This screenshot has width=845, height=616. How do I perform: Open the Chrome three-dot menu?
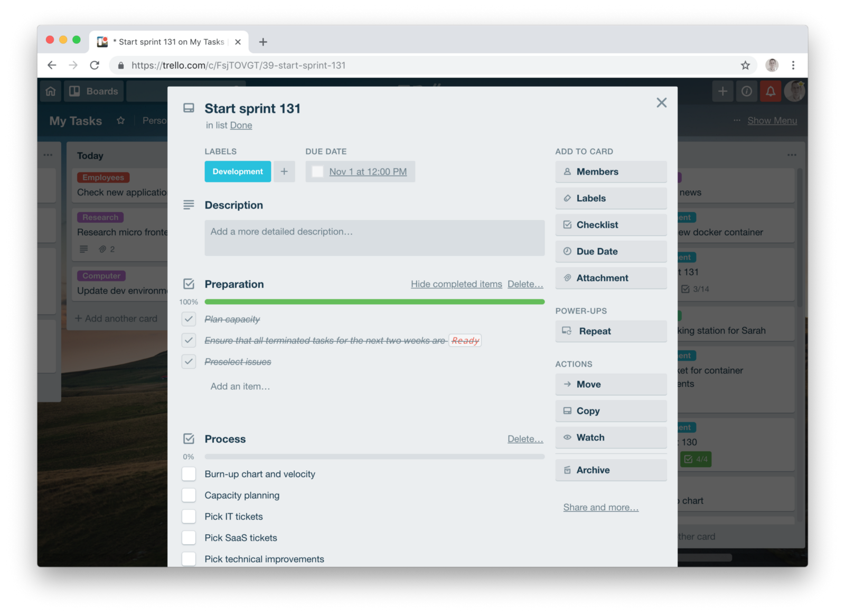[x=793, y=65]
